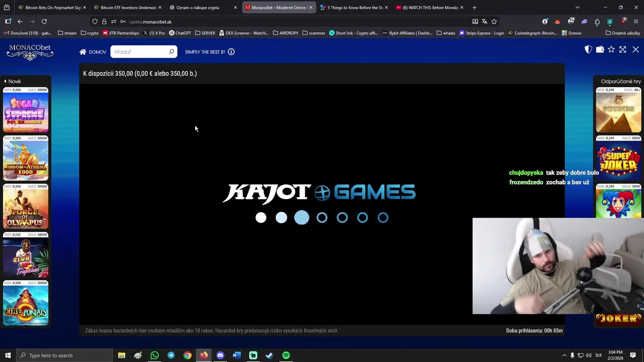Click the address bar URL

tap(150, 22)
